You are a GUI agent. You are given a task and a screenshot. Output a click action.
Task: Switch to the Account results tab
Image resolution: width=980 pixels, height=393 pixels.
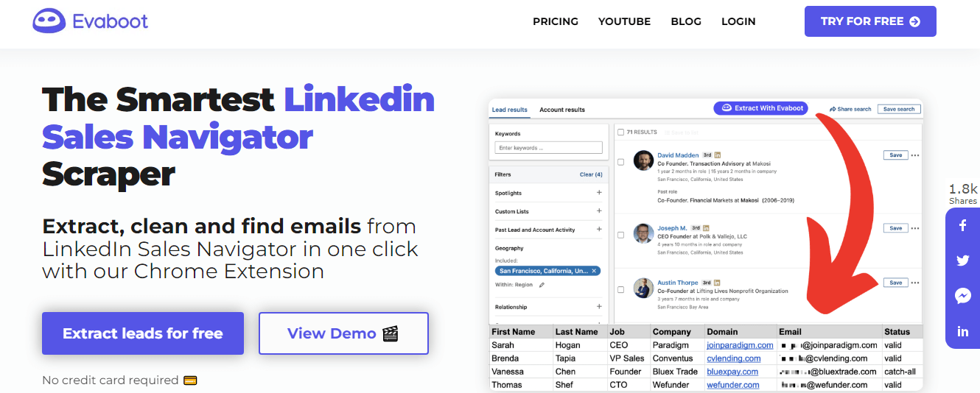562,110
